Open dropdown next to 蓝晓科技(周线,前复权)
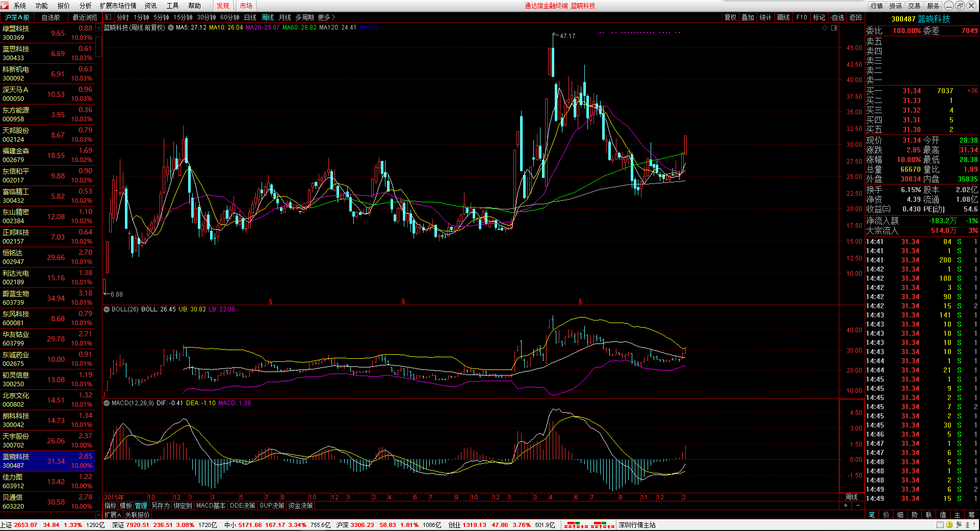This screenshot has height=531, width=980. point(171,28)
